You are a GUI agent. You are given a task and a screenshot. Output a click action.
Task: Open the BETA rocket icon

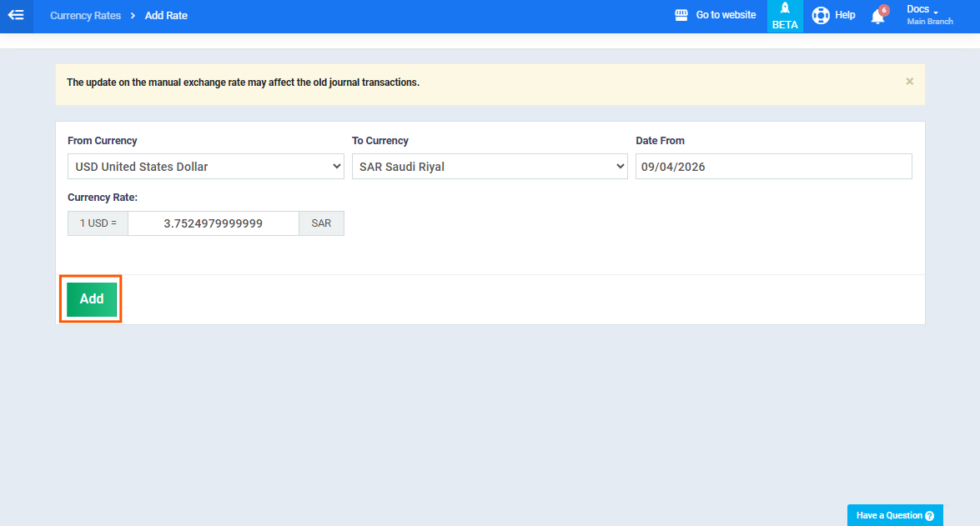click(x=785, y=8)
